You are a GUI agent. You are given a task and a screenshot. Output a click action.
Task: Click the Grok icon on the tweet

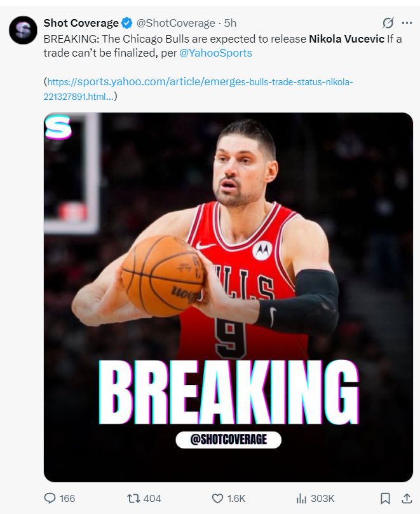click(388, 23)
